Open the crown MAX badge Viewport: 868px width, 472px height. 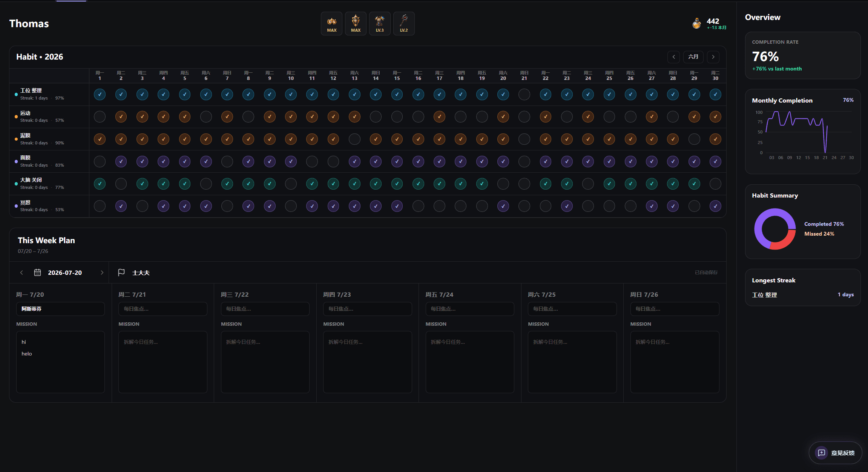(331, 24)
